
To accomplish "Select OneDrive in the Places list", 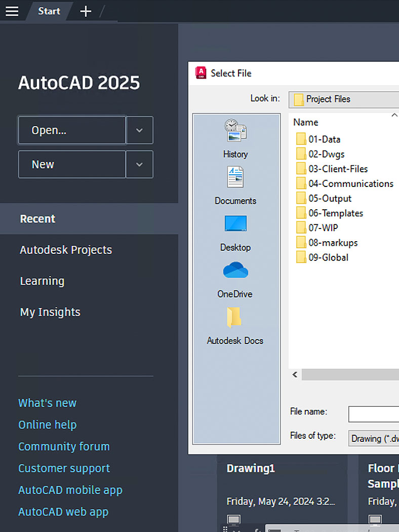I will point(235,280).
